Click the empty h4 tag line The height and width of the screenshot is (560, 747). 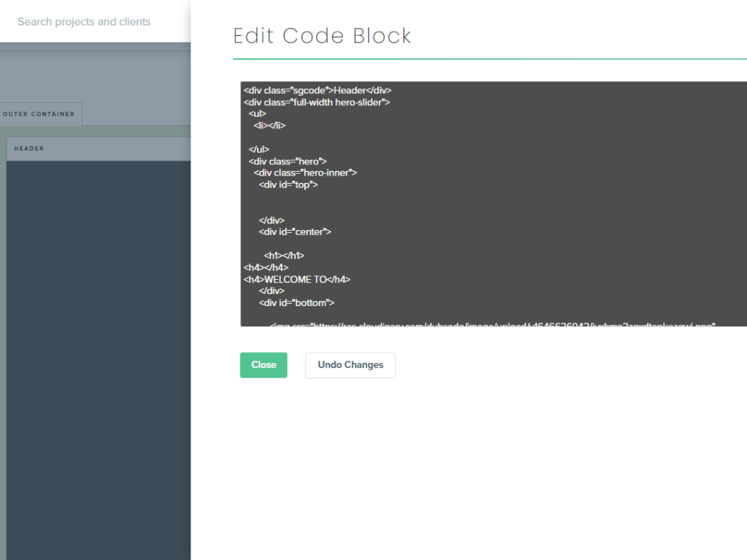(265, 267)
